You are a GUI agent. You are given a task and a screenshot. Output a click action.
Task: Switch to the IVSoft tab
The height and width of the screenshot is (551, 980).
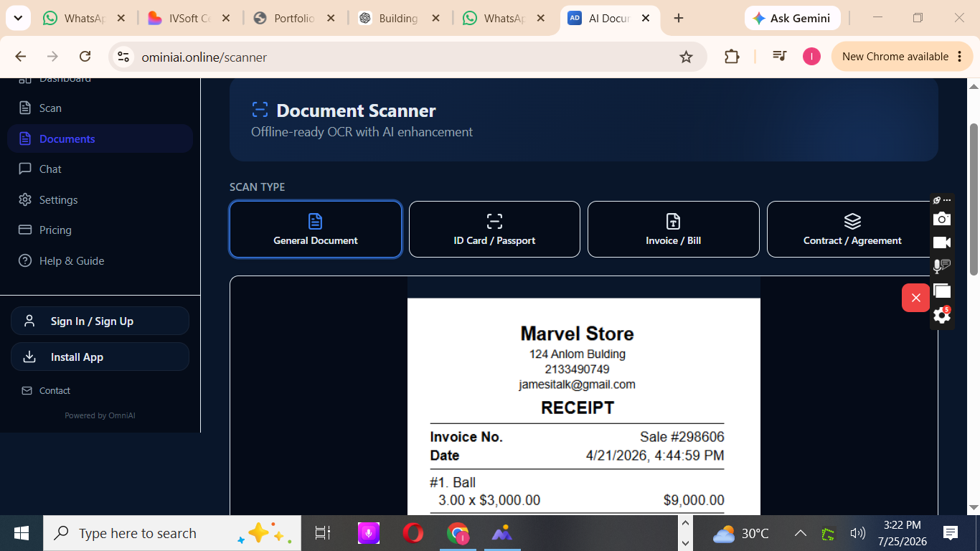point(189,18)
